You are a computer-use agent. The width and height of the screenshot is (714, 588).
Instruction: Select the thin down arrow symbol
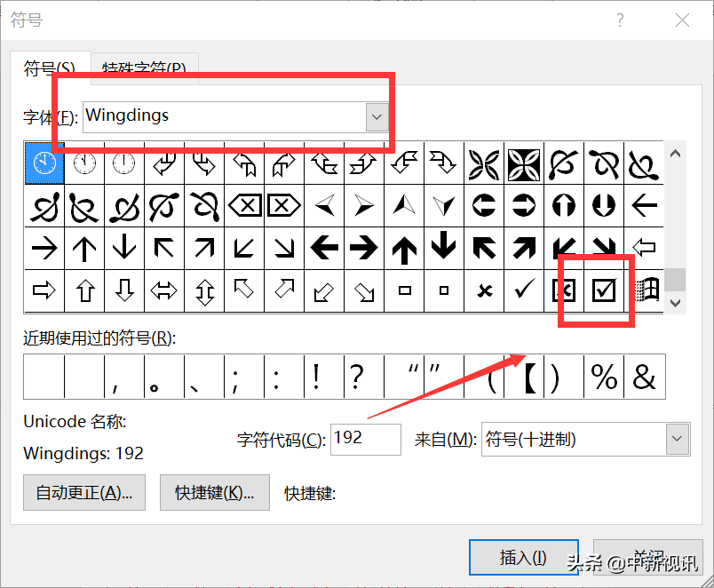(x=124, y=248)
